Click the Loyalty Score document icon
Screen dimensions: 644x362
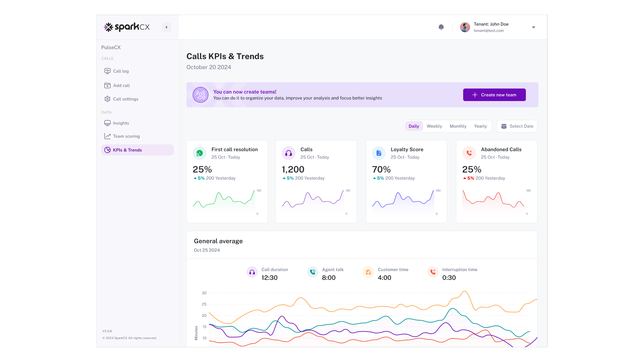tap(379, 153)
